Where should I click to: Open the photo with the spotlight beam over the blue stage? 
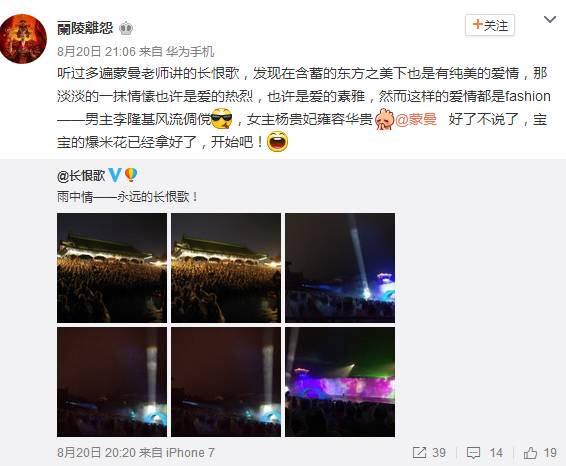[340, 268]
